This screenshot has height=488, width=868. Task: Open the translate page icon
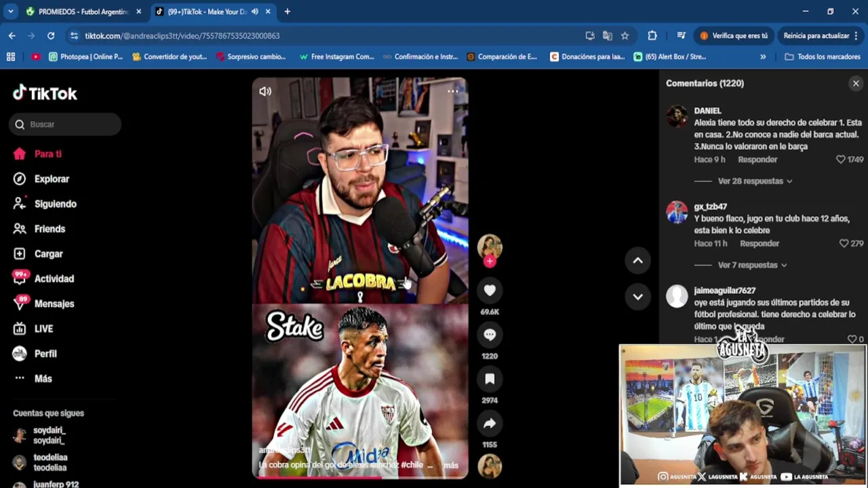coord(607,36)
